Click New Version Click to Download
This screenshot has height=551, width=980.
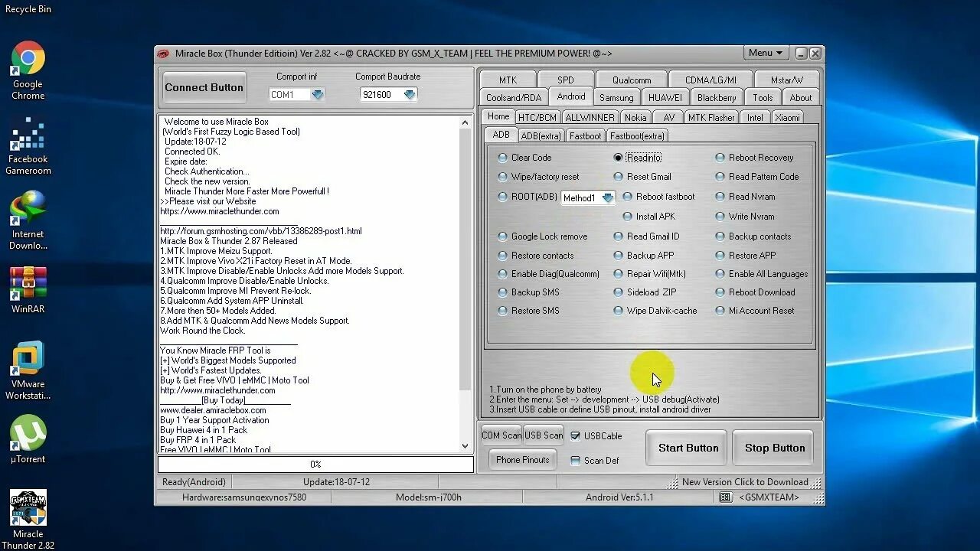coord(745,482)
